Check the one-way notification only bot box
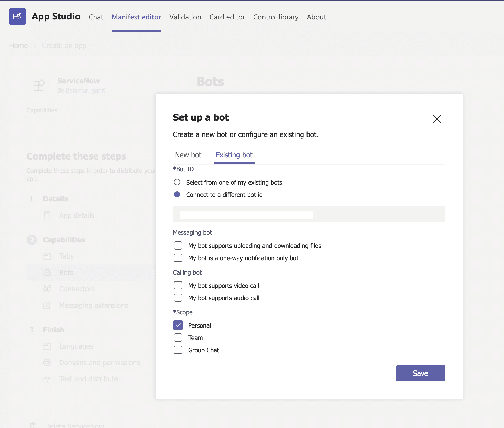Screen dimensions: 504x428 pos(178,258)
